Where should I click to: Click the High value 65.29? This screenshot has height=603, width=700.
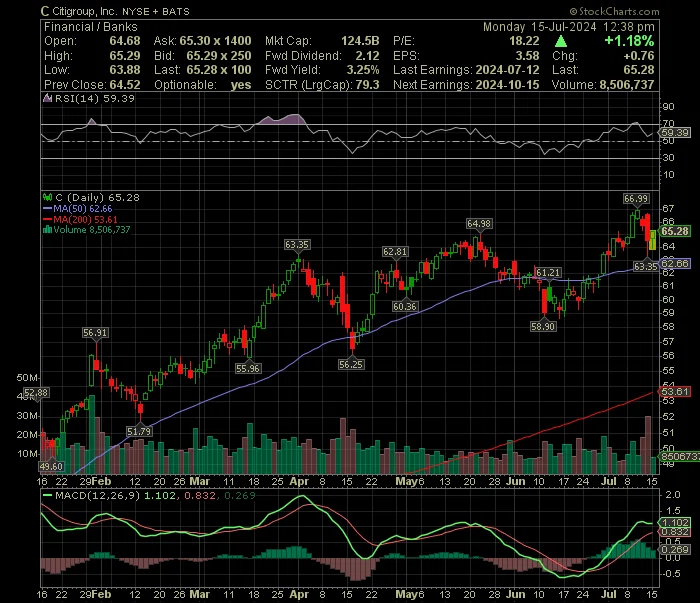click(x=125, y=56)
